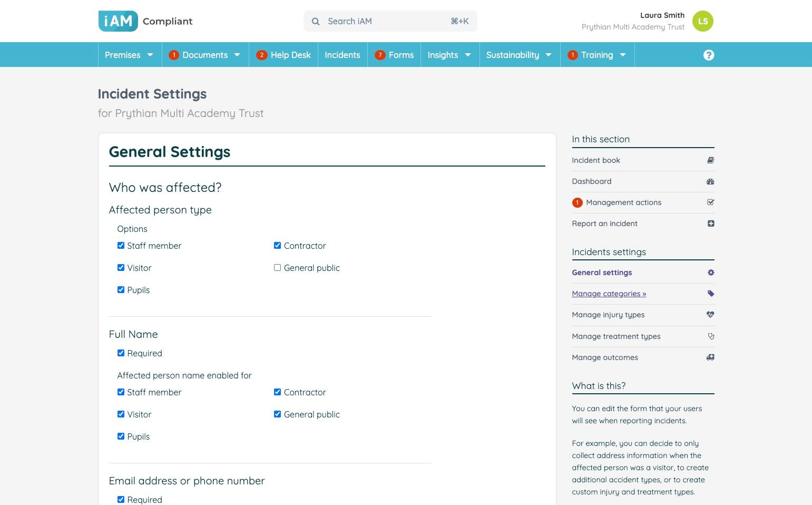
Task: Click the Search iAM input field
Action: point(390,21)
